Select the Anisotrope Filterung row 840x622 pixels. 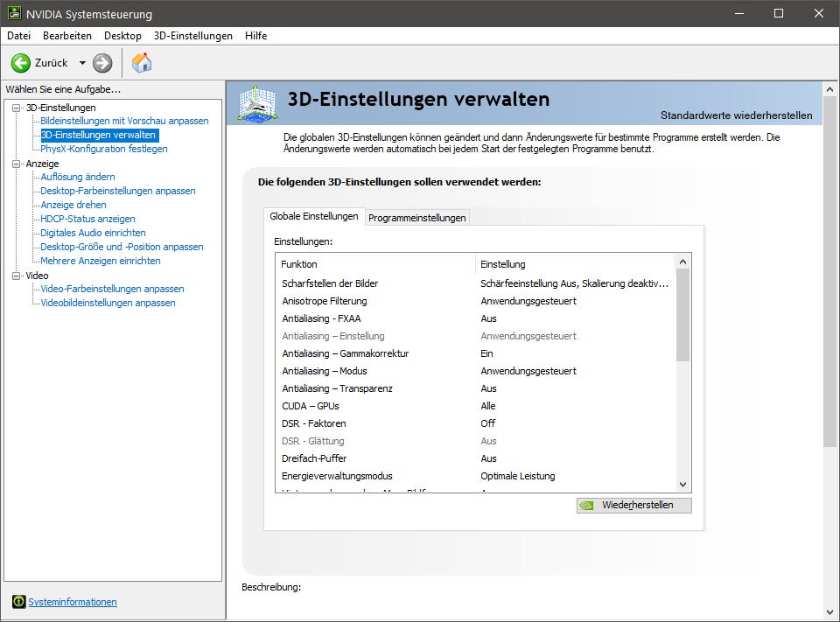pyautogui.click(x=476, y=301)
